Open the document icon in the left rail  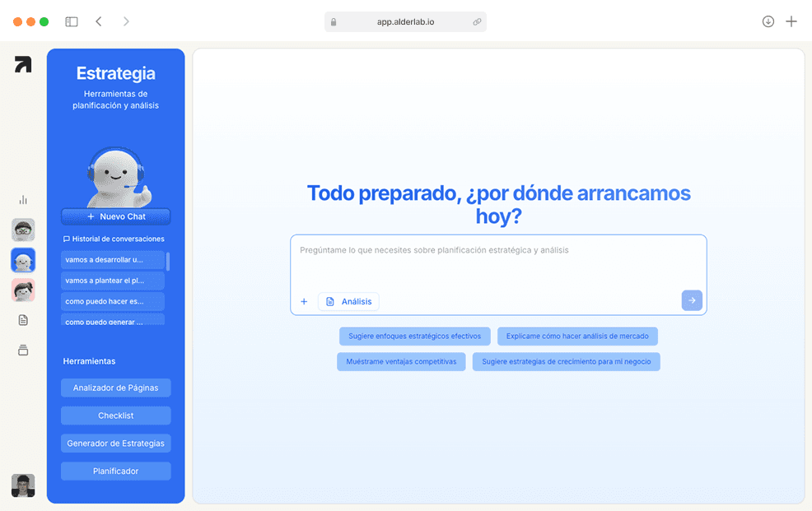pos(22,319)
